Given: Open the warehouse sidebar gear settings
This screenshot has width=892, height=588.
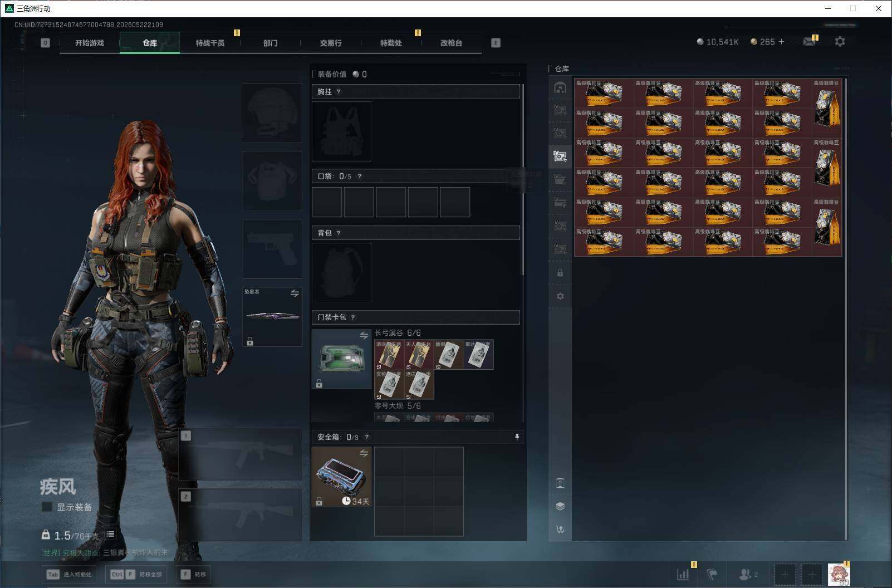Looking at the screenshot, I should pos(560,296).
